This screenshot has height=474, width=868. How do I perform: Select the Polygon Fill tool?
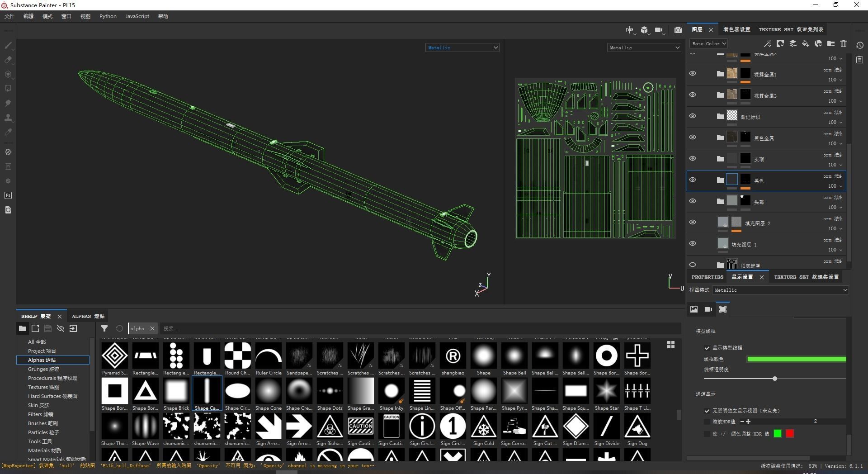tap(8, 89)
